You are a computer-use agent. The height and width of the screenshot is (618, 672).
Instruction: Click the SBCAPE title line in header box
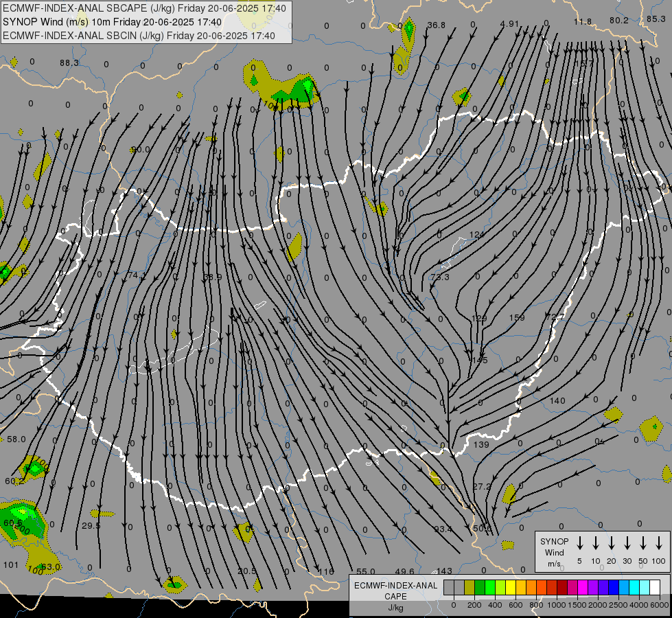144,8
